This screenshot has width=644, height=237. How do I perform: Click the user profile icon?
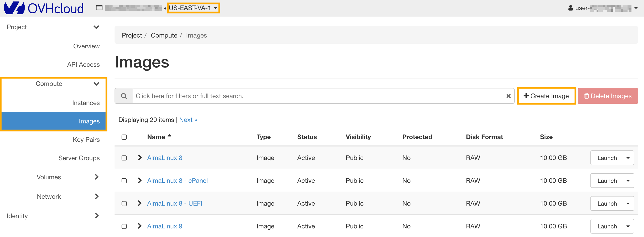pos(571,8)
